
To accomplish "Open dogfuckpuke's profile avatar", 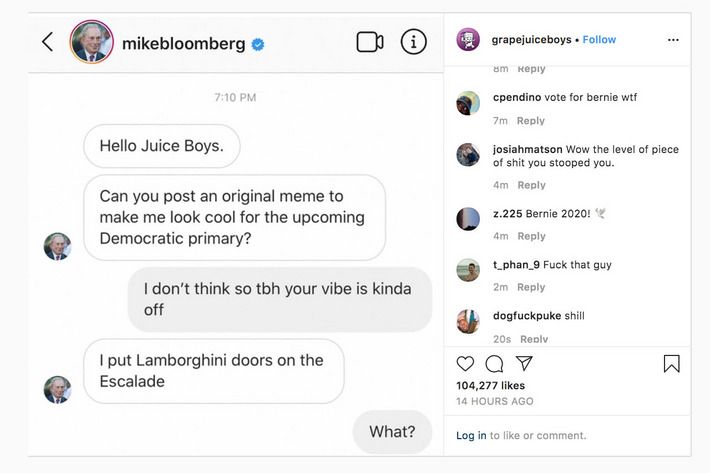I will pyautogui.click(x=468, y=321).
